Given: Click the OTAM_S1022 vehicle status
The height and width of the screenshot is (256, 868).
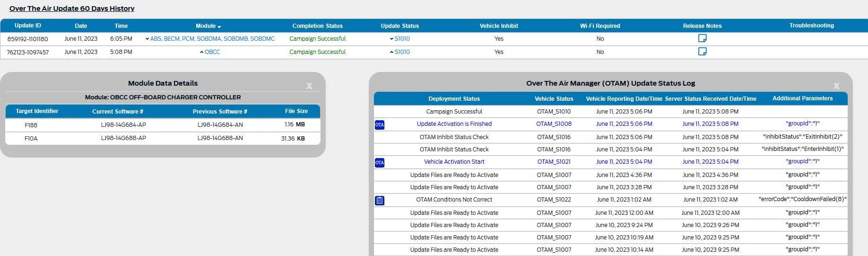Looking at the screenshot, I should (x=554, y=200).
